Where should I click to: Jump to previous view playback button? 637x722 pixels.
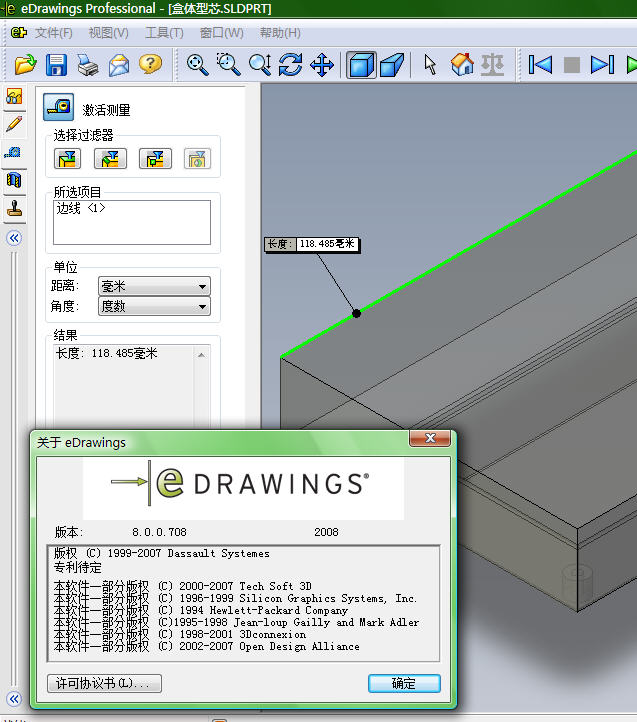point(540,64)
